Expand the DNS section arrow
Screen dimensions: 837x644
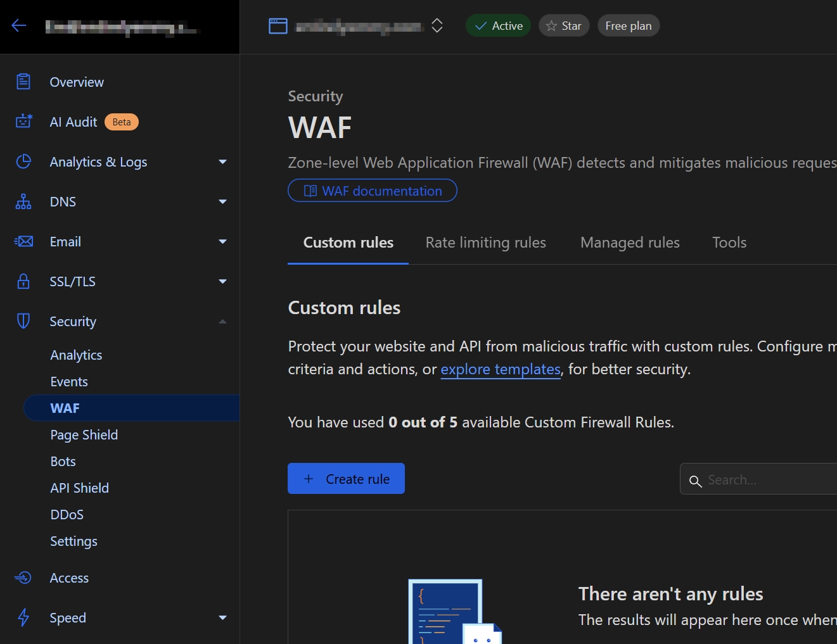[222, 202]
